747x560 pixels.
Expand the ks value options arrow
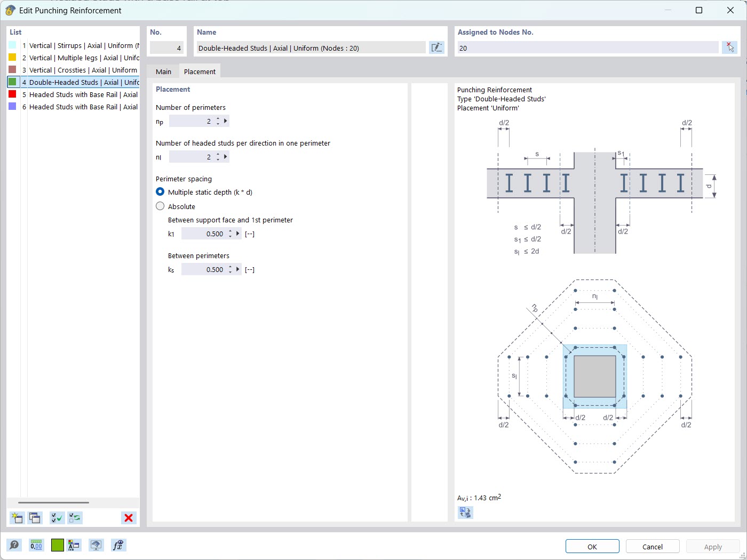pyautogui.click(x=238, y=269)
